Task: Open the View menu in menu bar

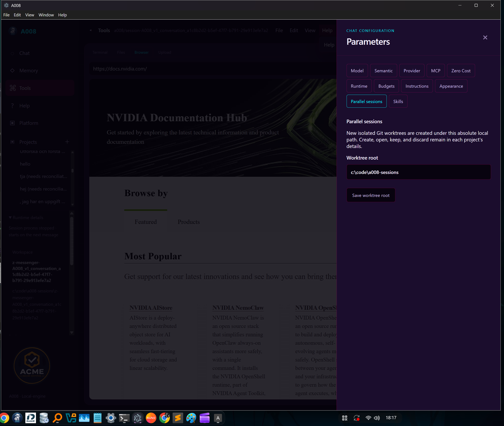Action: tap(29, 15)
